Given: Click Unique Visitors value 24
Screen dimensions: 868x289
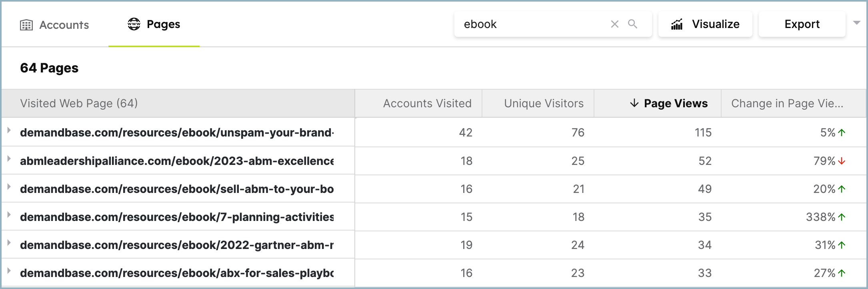Looking at the screenshot, I should click(x=578, y=245).
